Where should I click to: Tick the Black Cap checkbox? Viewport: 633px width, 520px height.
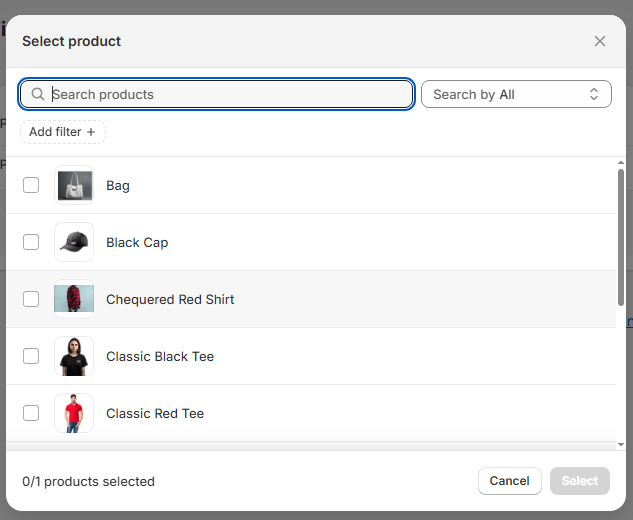point(31,242)
